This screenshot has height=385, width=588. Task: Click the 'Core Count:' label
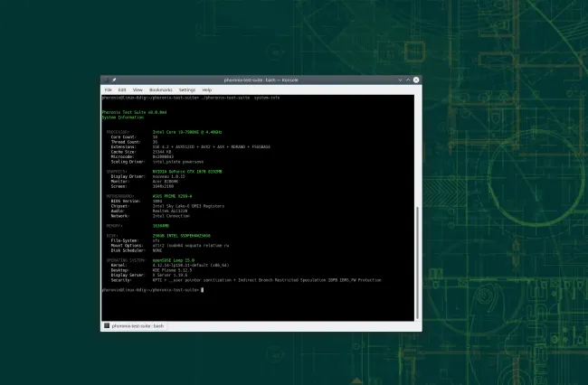[x=123, y=137]
